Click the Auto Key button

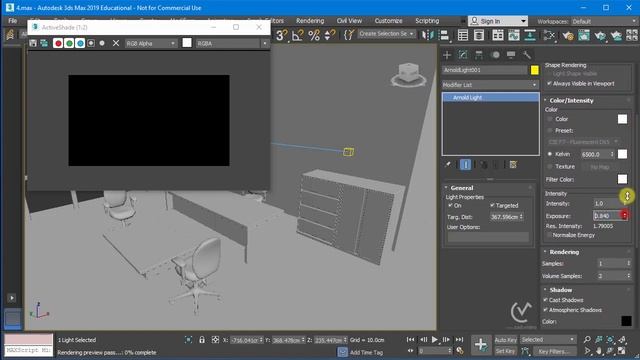pyautogui.click(x=505, y=340)
